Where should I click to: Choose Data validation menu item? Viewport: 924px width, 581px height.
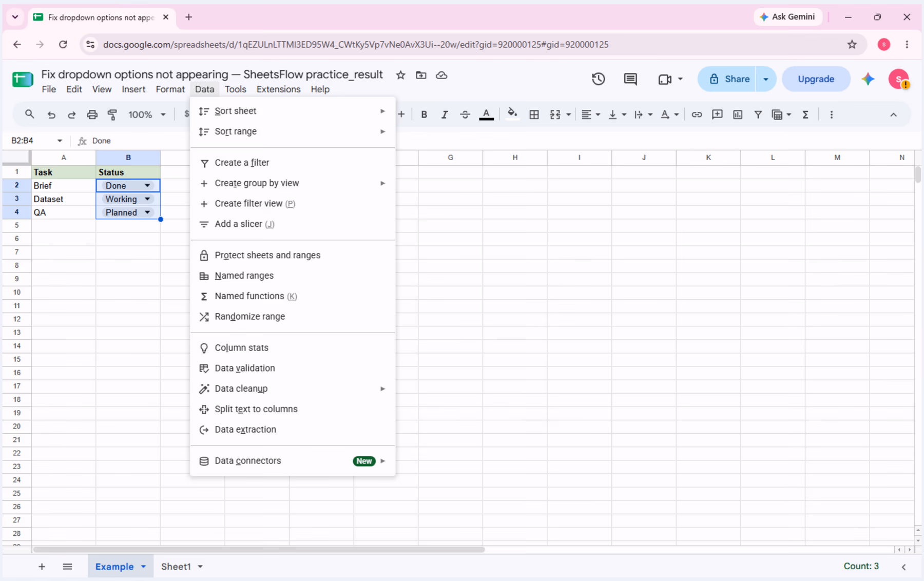click(x=293, y=368)
